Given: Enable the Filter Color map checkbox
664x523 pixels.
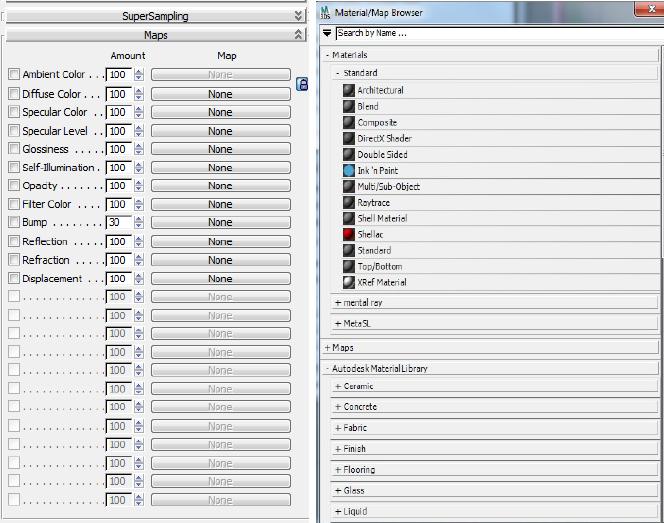Looking at the screenshot, I should point(14,204).
